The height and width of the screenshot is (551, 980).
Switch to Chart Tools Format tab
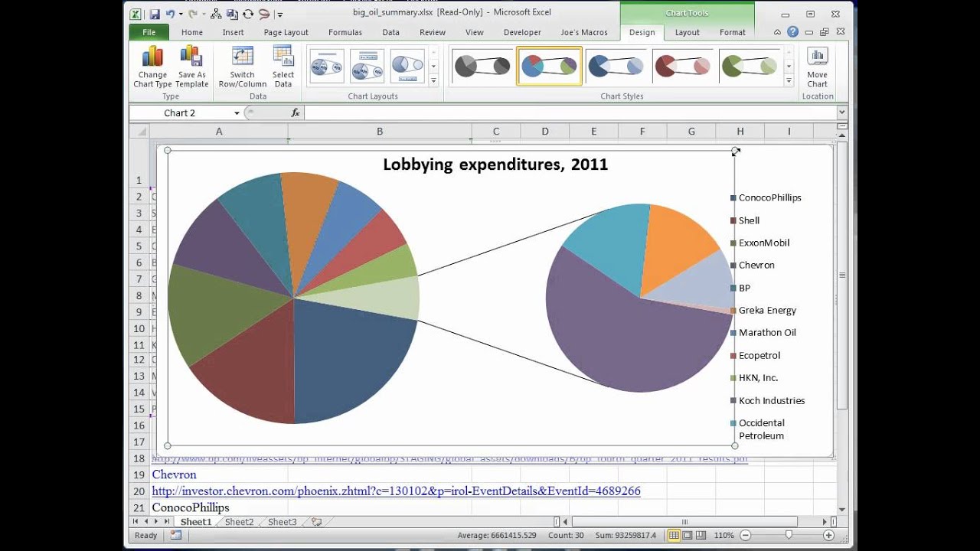coord(733,32)
